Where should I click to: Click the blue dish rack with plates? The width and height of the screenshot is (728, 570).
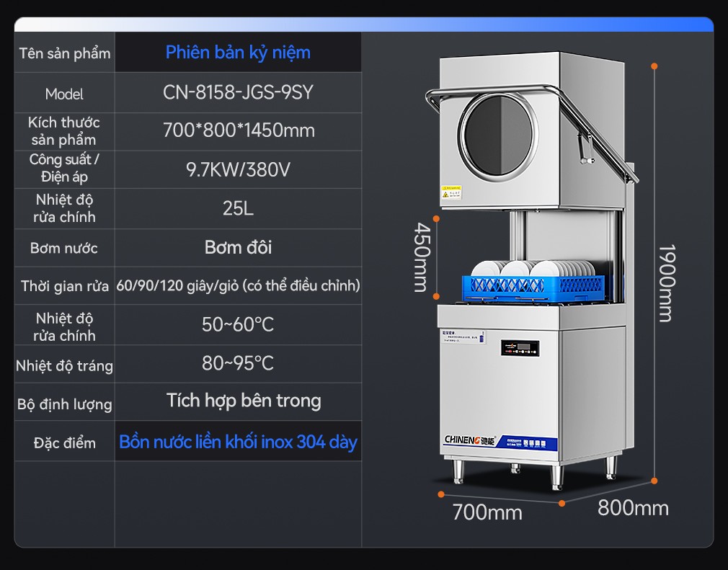pos(534,281)
